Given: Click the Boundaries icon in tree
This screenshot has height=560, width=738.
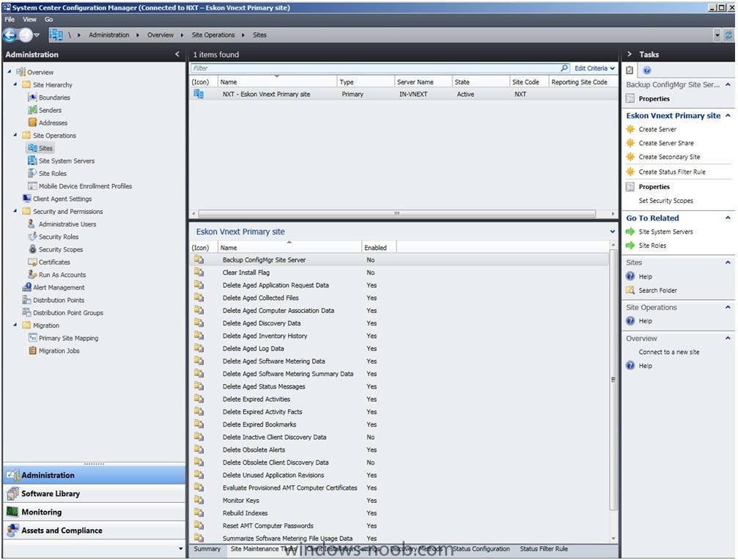Looking at the screenshot, I should (x=32, y=97).
